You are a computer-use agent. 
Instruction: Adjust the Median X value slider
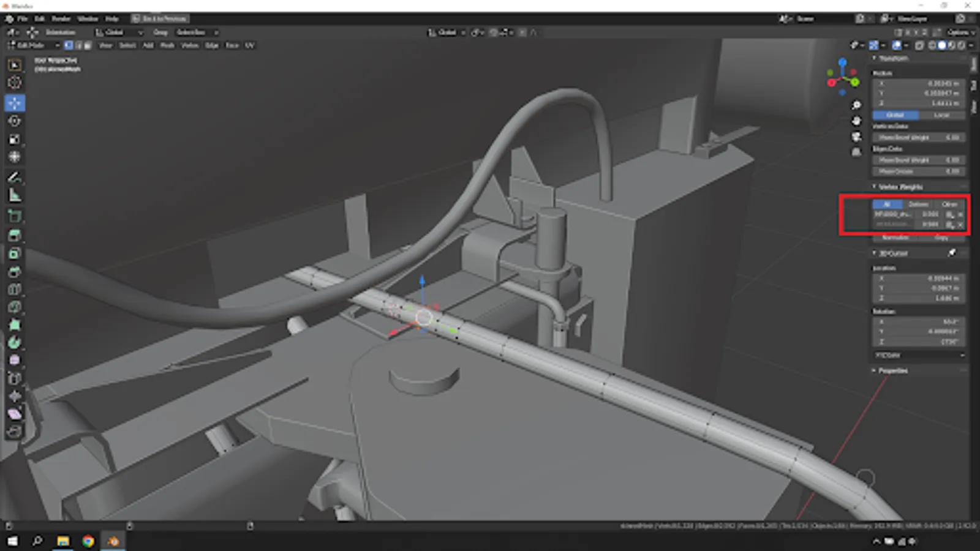(919, 84)
